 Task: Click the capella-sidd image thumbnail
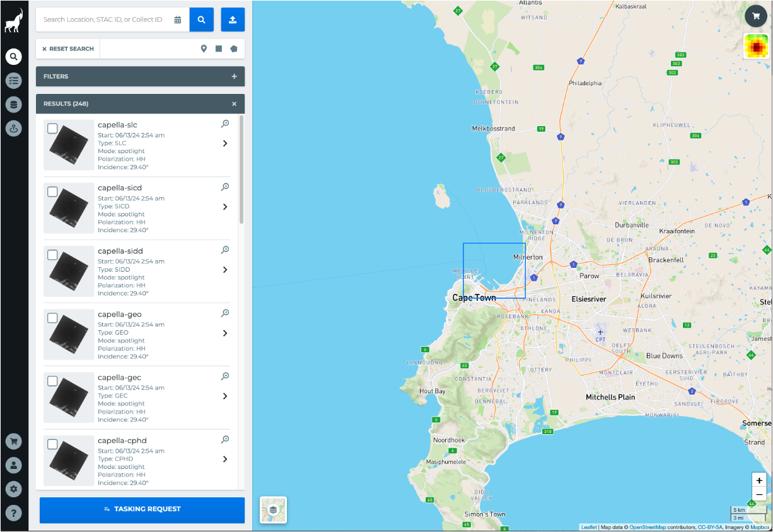[x=69, y=271]
